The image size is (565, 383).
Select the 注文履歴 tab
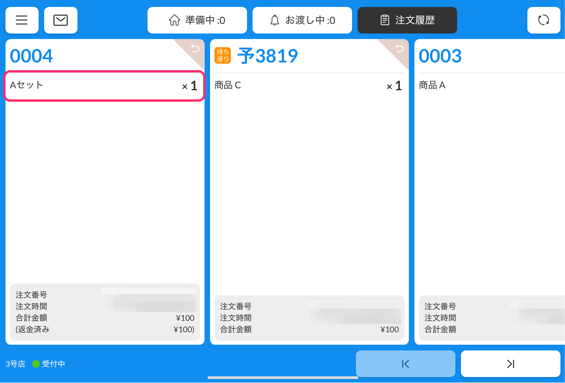407,20
